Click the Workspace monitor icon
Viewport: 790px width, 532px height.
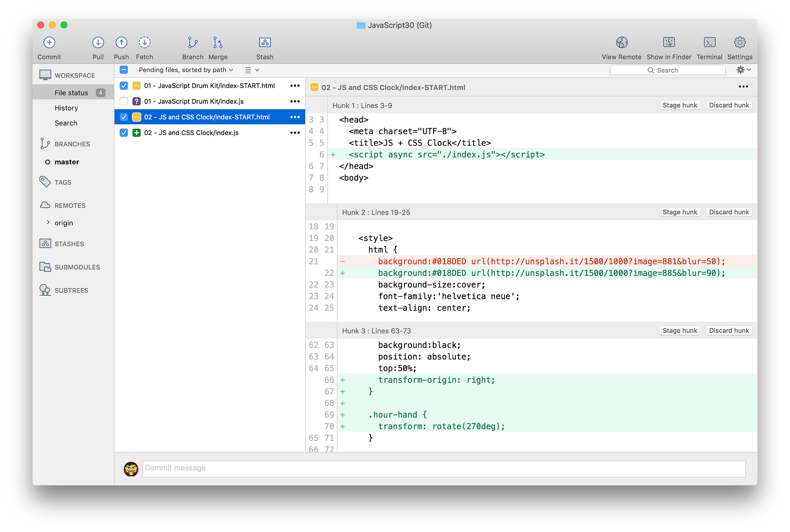tap(45, 75)
